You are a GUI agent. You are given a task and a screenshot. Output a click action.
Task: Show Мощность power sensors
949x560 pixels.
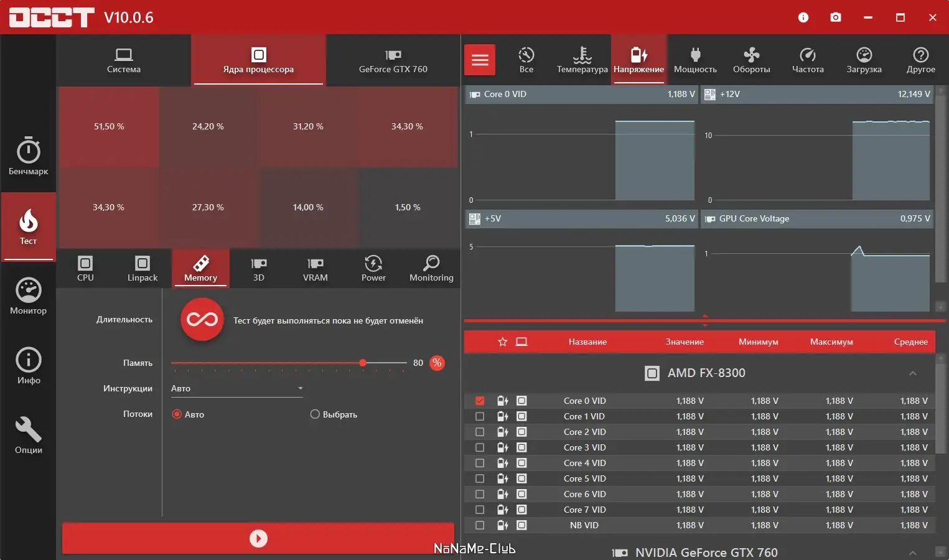click(695, 60)
